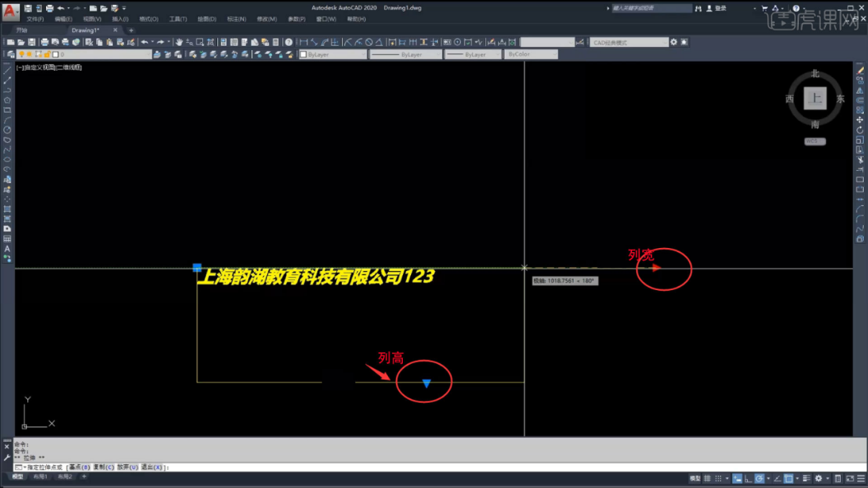This screenshot has width=868, height=488.
Task: Toggle snap mode in status bar
Action: (x=718, y=479)
